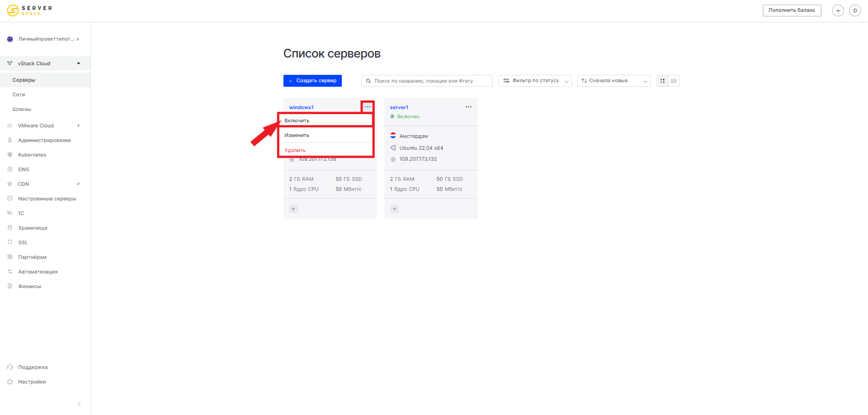This screenshot has height=415, width=868.
Task: Select Изменить in windows1 menu
Action: [x=325, y=135]
